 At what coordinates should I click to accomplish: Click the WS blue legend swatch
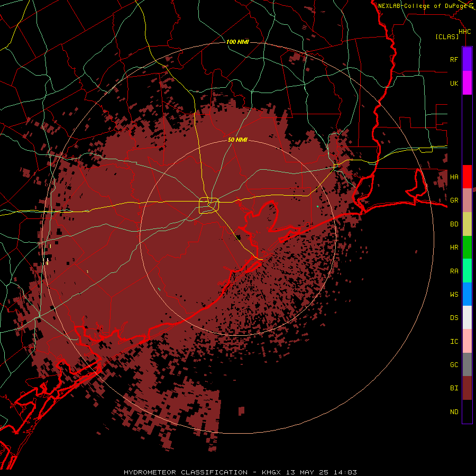tap(467, 294)
